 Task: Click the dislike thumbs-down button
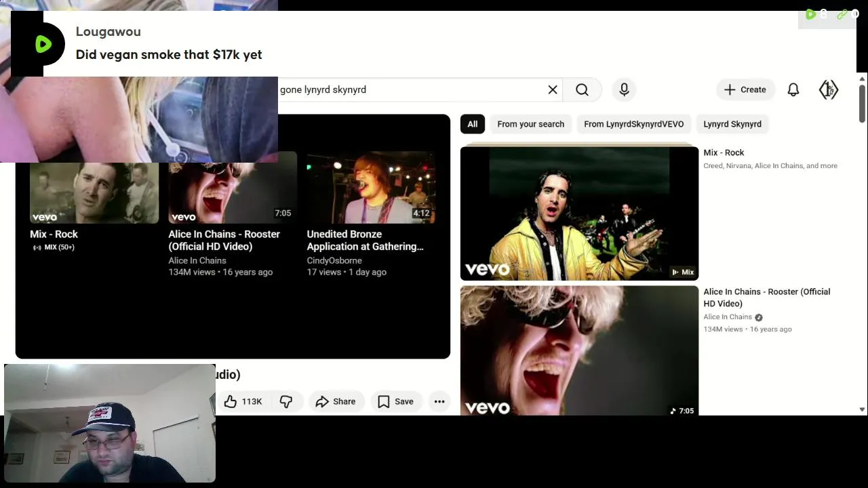coord(286,401)
